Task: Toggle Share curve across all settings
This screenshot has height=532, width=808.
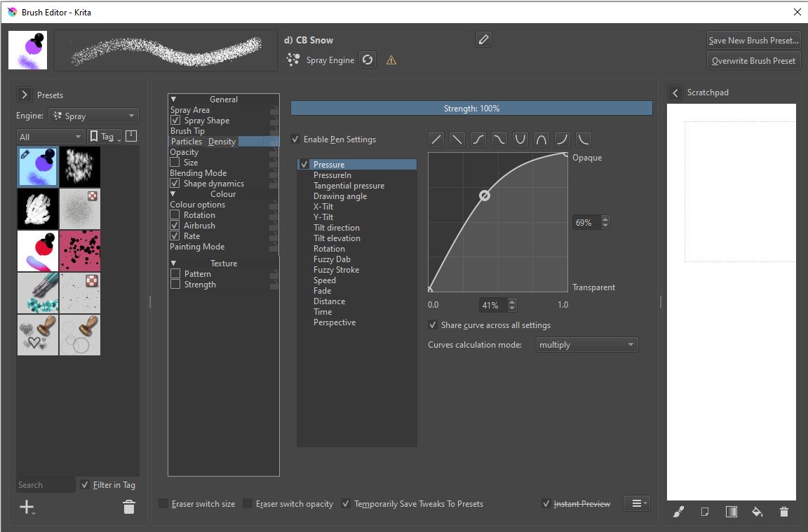Action: (x=433, y=325)
